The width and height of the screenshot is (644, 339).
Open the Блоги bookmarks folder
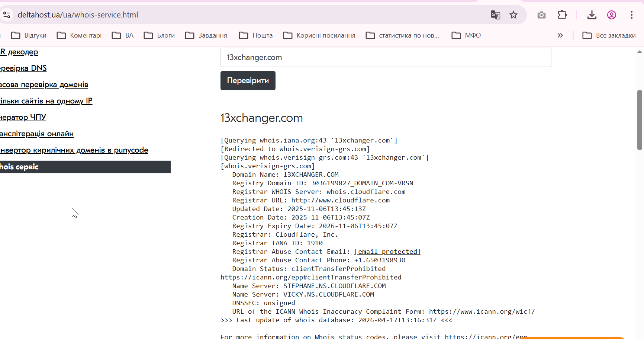point(160,35)
